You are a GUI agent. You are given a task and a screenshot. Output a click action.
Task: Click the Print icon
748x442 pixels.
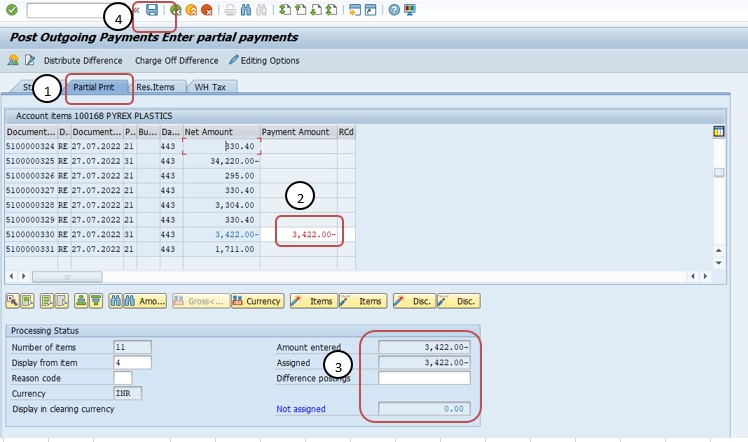pos(230,10)
